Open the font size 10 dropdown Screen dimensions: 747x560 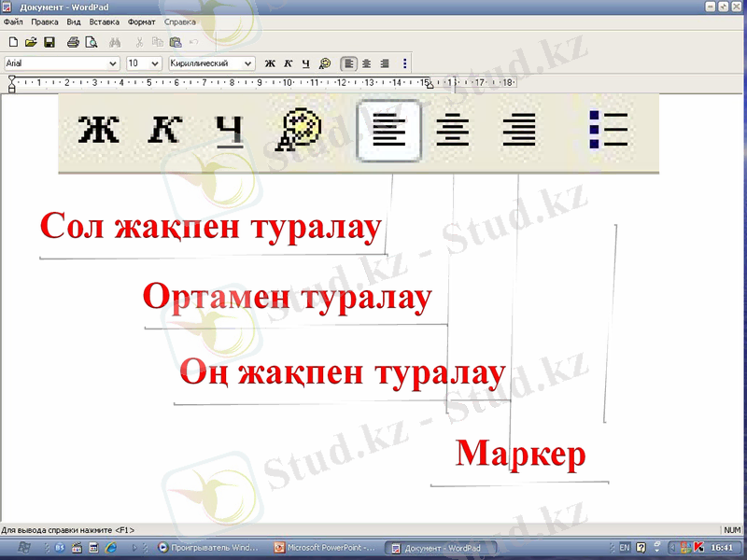point(156,63)
